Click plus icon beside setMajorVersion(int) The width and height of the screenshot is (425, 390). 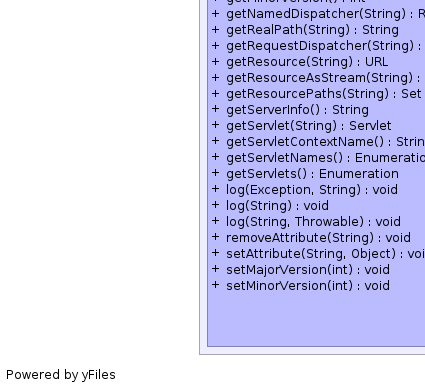click(x=216, y=269)
